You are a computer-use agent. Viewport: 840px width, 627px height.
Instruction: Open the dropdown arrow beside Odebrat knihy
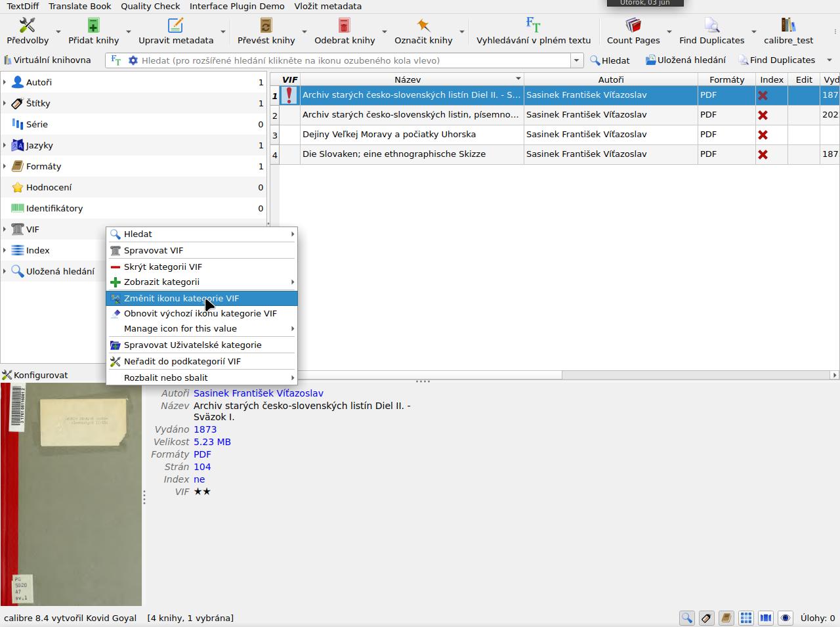(384, 32)
